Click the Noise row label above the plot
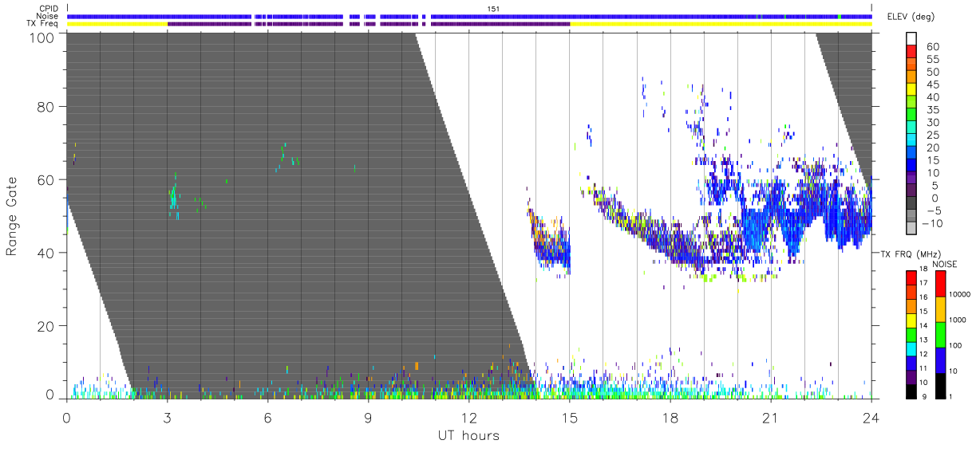The width and height of the screenshot is (980, 452). coord(46,16)
